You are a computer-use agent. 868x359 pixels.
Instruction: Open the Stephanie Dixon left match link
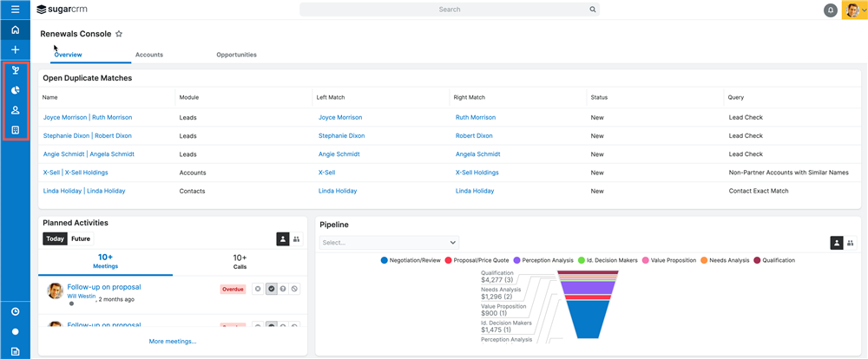coord(341,136)
